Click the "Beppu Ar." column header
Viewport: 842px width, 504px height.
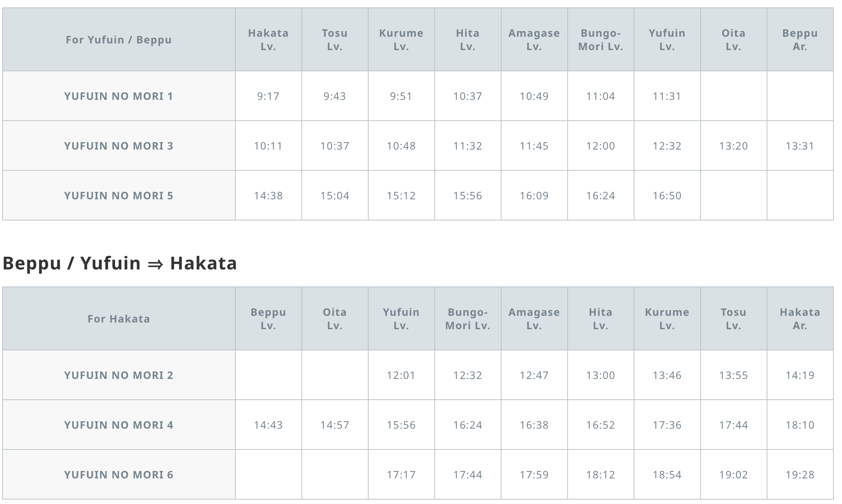point(800,40)
